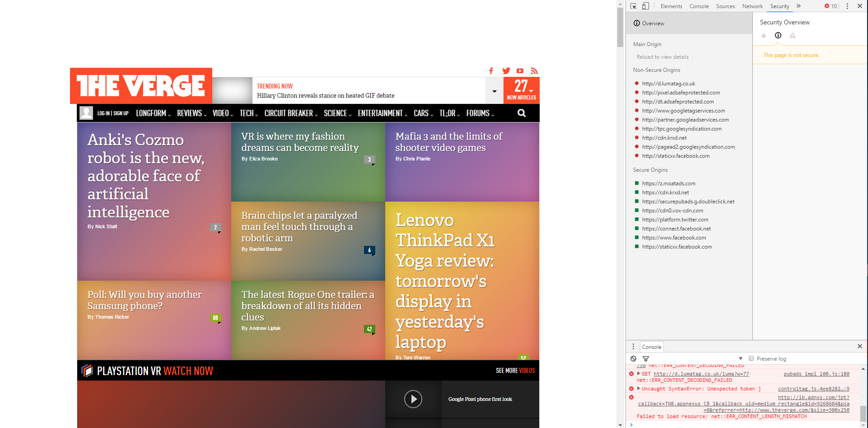The image size is (868, 428).
Task: Open the comment bubble showing 88 comments
Action: (x=215, y=318)
